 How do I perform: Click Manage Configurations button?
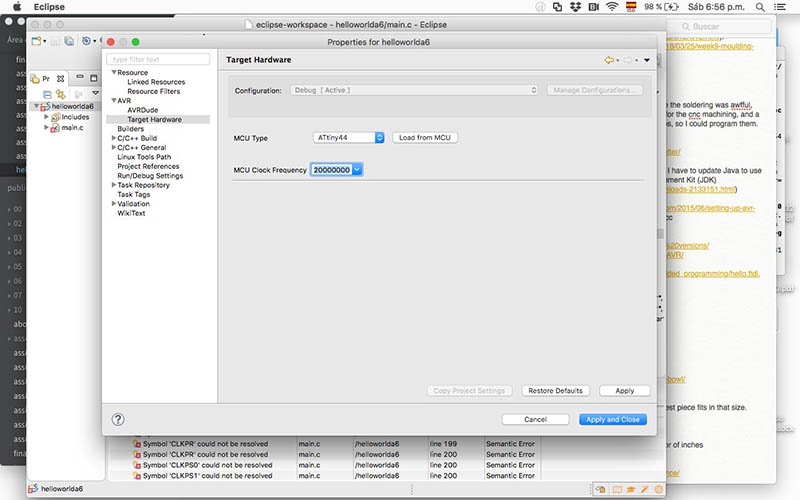(x=594, y=90)
